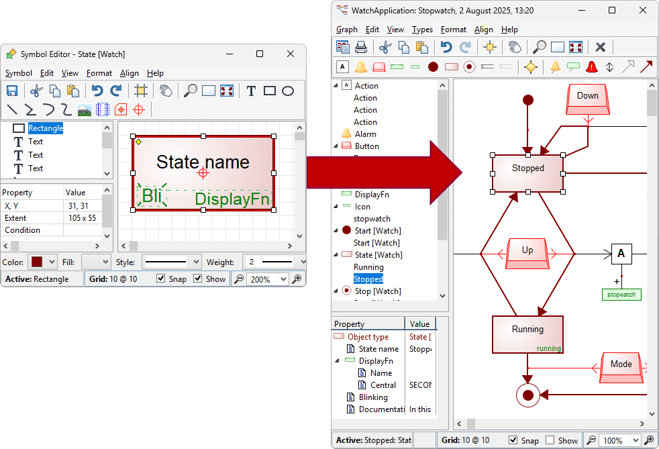The image size is (659, 449).
Task: Click the green speech bubble icon in type toolbar
Action: coord(574,67)
